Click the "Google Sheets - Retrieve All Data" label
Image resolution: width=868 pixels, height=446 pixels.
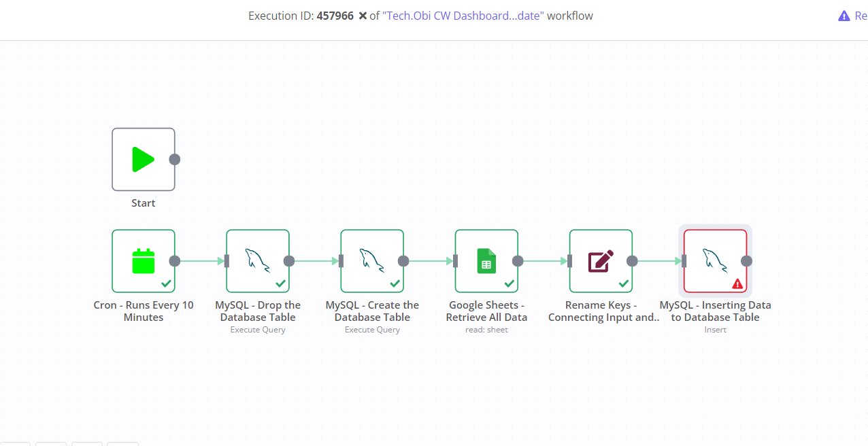(x=486, y=311)
